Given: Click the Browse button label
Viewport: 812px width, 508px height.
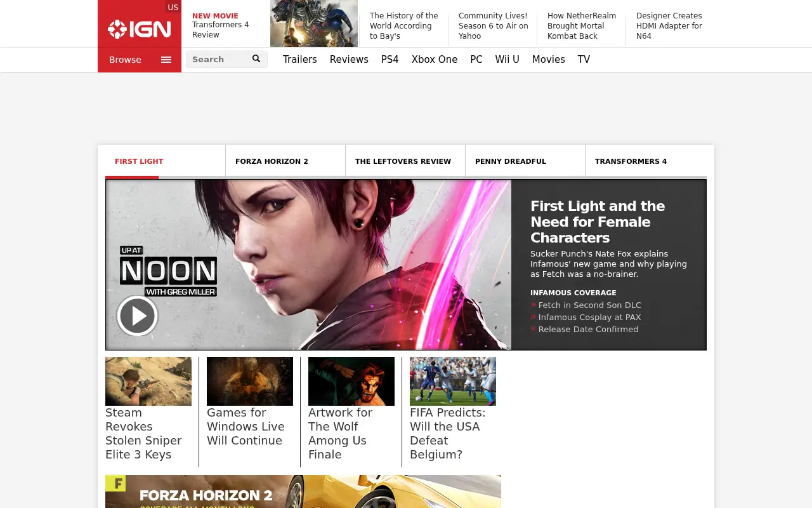Looking at the screenshot, I should coord(125,60).
